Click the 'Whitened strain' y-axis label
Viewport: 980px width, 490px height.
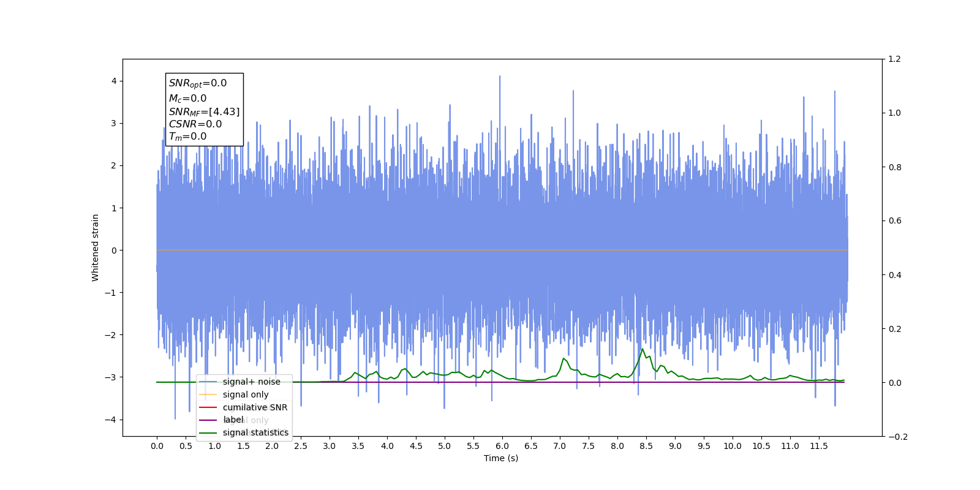pos(95,247)
